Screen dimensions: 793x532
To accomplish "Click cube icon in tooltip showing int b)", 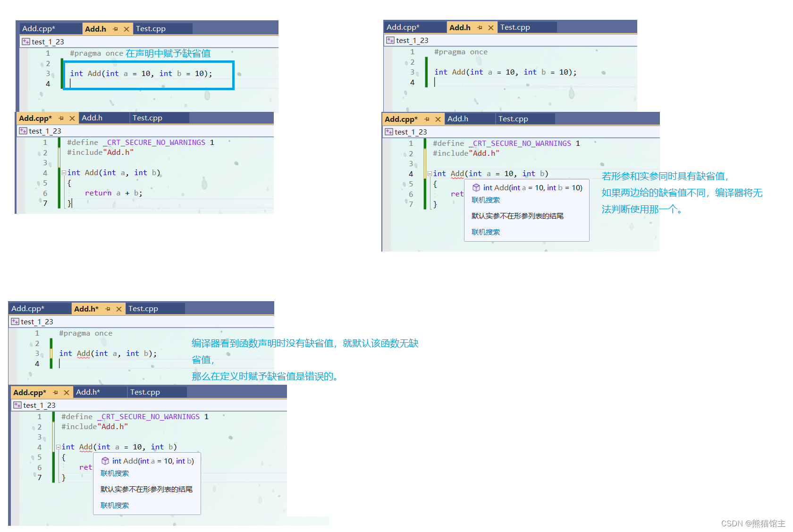I will [105, 461].
